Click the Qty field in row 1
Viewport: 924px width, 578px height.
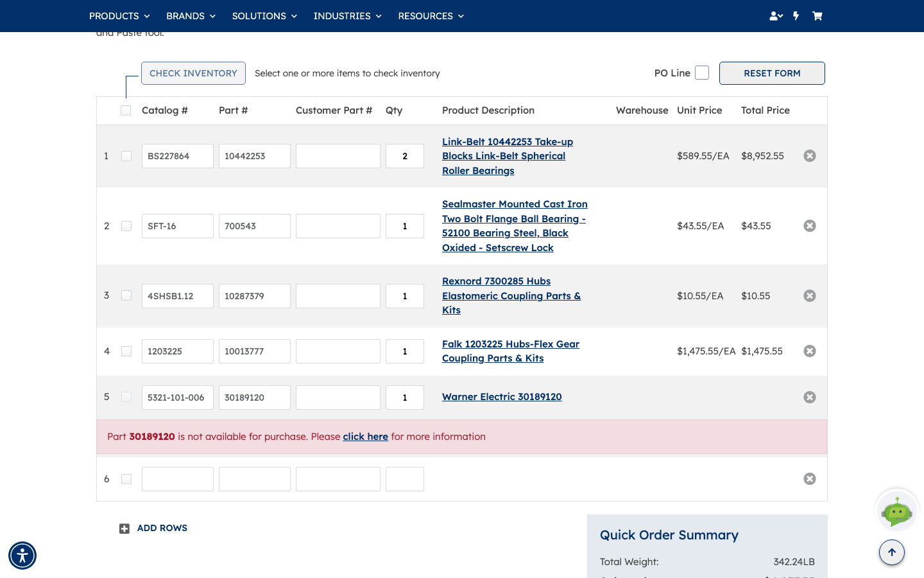[x=405, y=156]
